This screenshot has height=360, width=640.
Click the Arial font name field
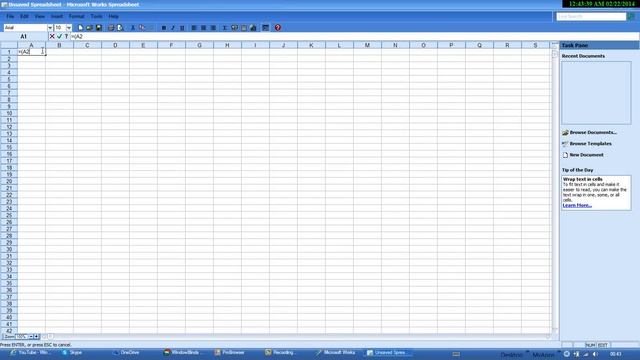click(x=25, y=28)
